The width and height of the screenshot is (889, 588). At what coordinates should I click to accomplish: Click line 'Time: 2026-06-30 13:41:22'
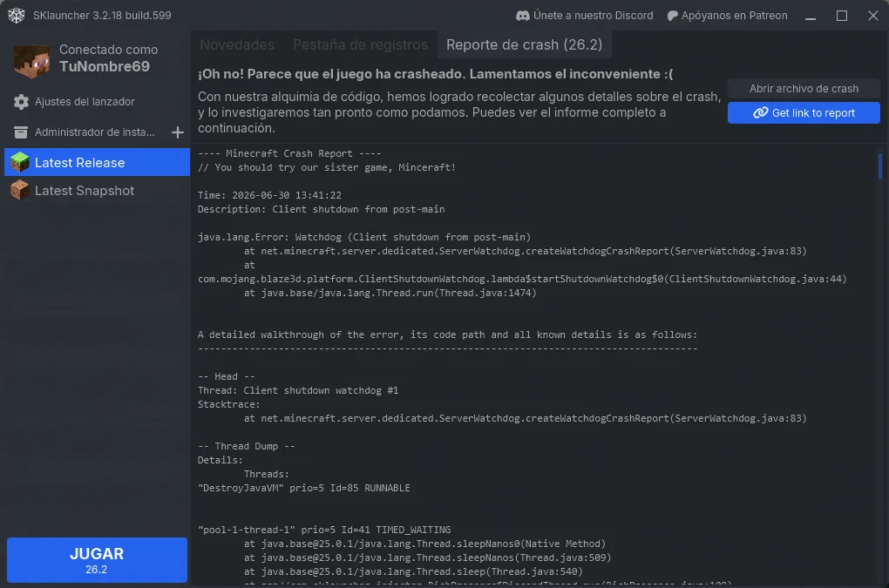click(x=269, y=195)
